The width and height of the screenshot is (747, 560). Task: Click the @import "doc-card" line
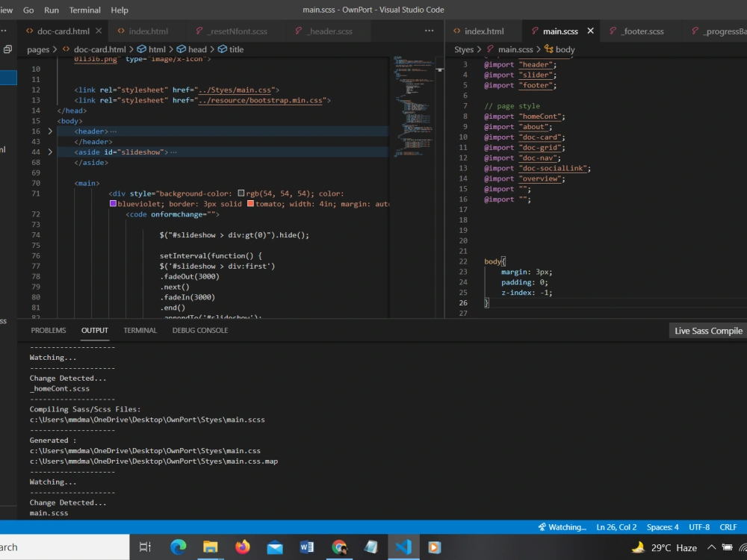(x=524, y=137)
